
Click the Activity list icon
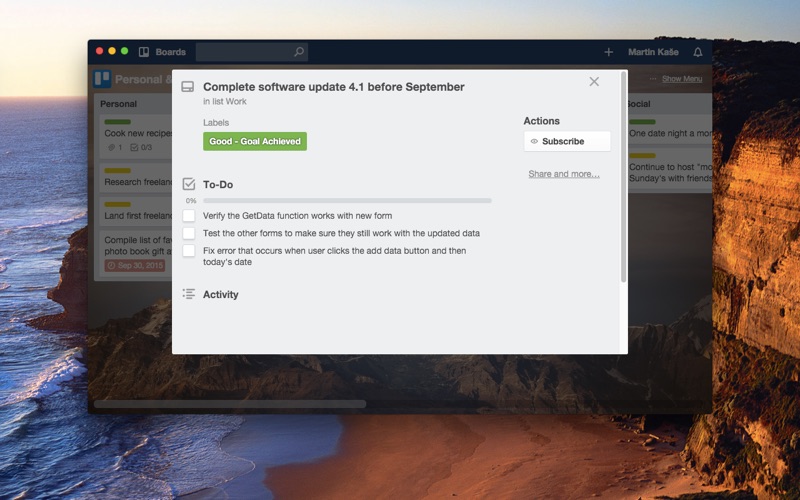[x=189, y=294]
